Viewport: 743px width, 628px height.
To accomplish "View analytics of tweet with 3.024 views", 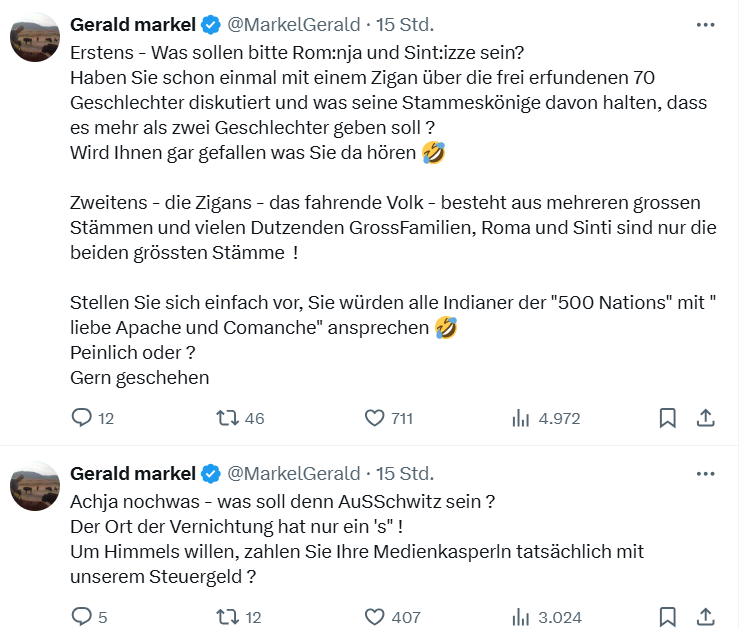I will click(x=521, y=617).
